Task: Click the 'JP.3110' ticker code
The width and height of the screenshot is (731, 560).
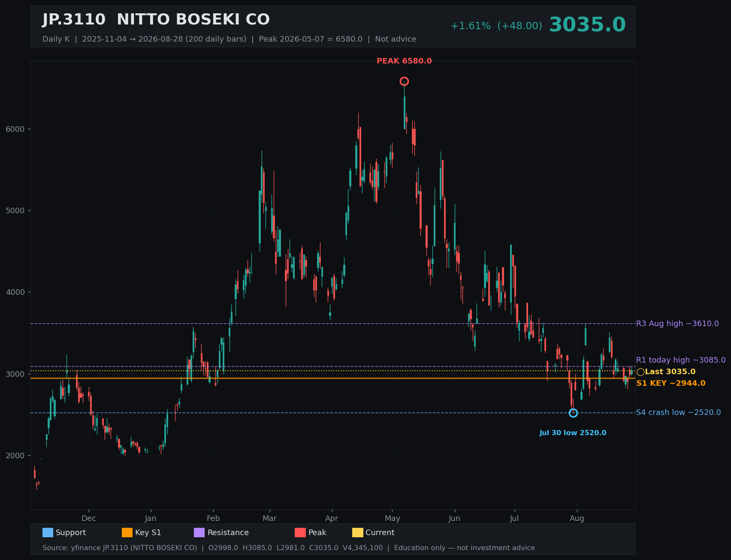Action: [x=74, y=20]
